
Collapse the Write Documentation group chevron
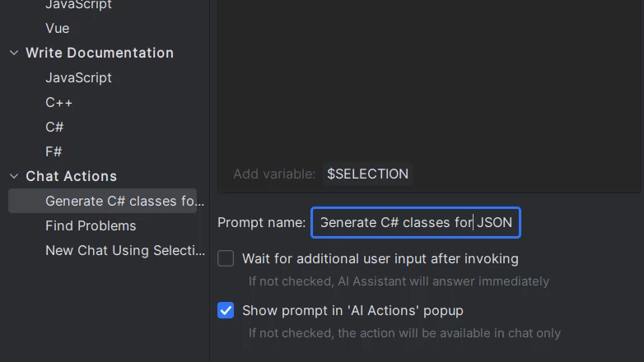click(14, 53)
